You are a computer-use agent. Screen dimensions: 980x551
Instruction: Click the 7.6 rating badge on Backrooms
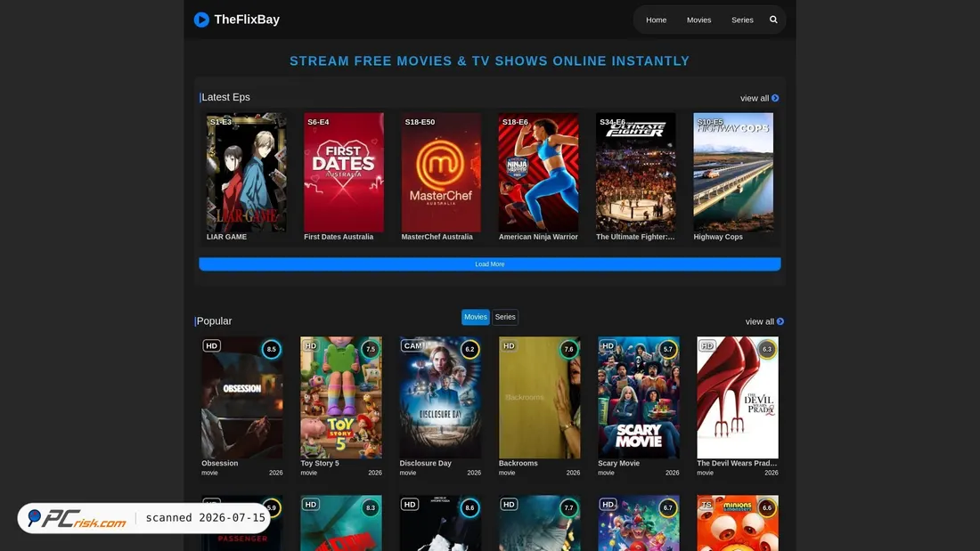coord(568,349)
